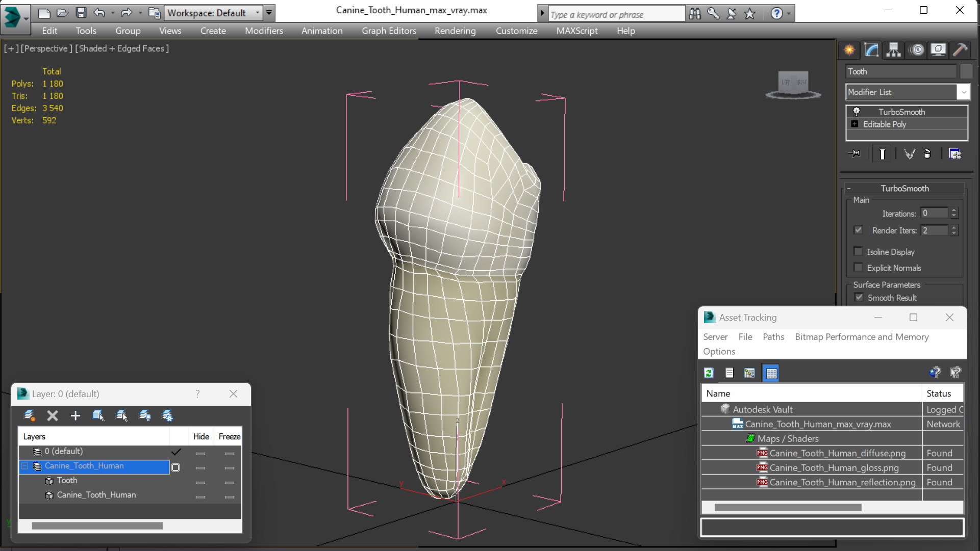Set 0 (default) layer as current checkmark
The height and width of the screenshot is (551, 980).
tap(176, 452)
